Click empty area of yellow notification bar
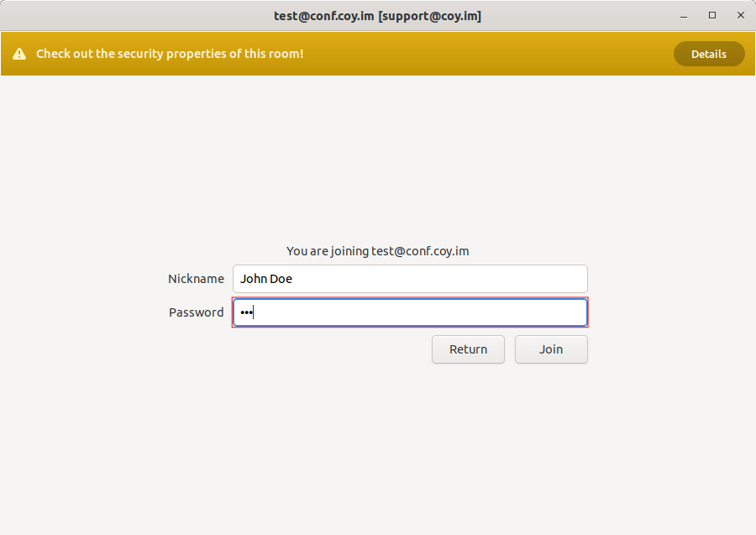This screenshot has width=756, height=535. 487,54
